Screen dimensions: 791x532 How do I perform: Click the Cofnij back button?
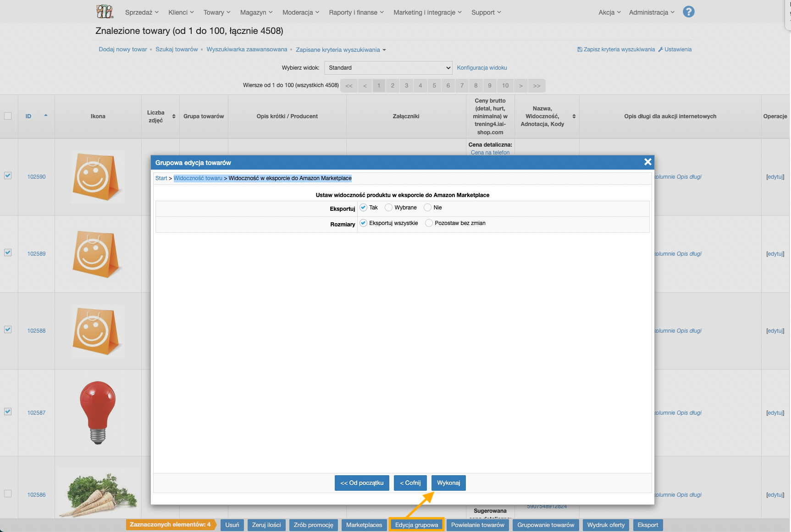click(x=410, y=483)
